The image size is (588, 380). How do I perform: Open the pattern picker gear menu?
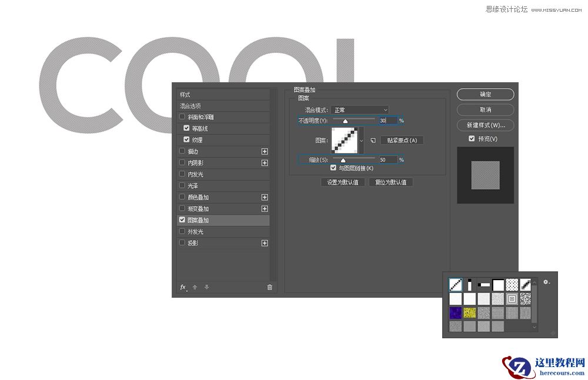547,282
